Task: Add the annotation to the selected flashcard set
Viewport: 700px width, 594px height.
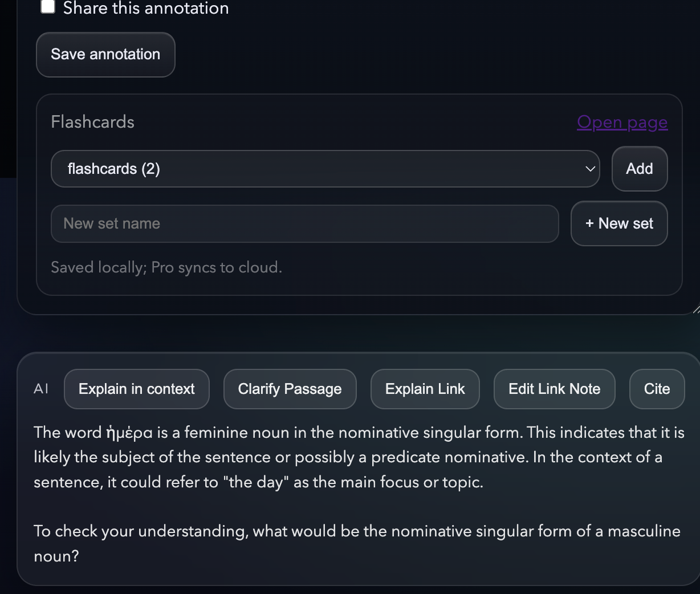Action: pyautogui.click(x=639, y=169)
